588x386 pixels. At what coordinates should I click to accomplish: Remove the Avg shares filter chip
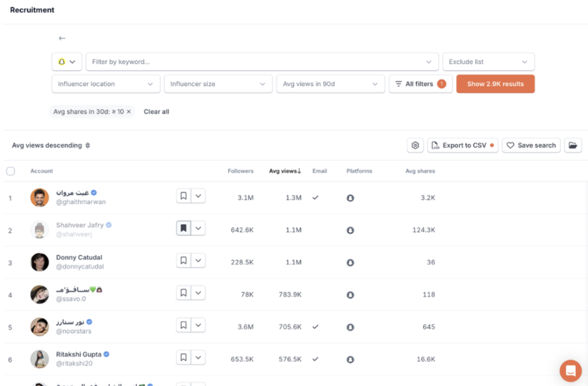pos(129,112)
